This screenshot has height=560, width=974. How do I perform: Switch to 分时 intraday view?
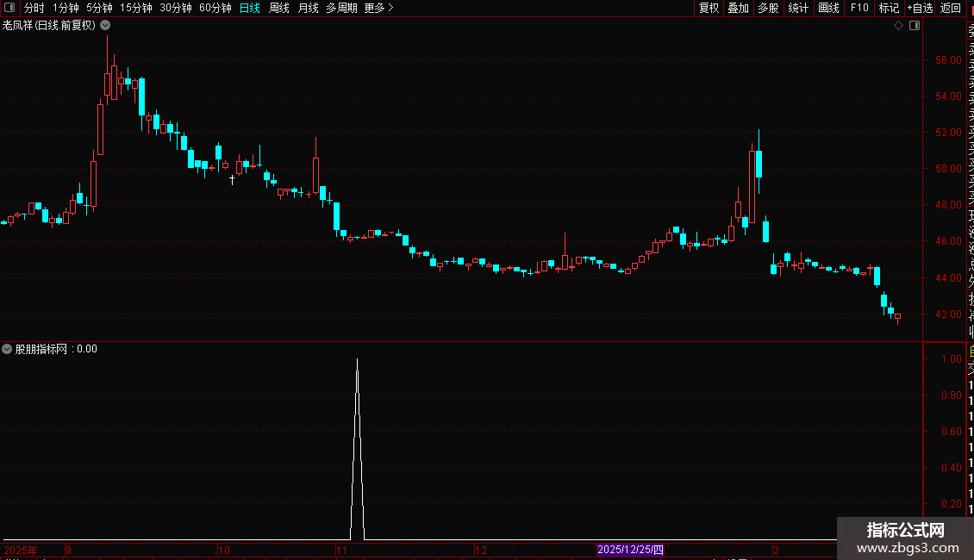click(34, 8)
